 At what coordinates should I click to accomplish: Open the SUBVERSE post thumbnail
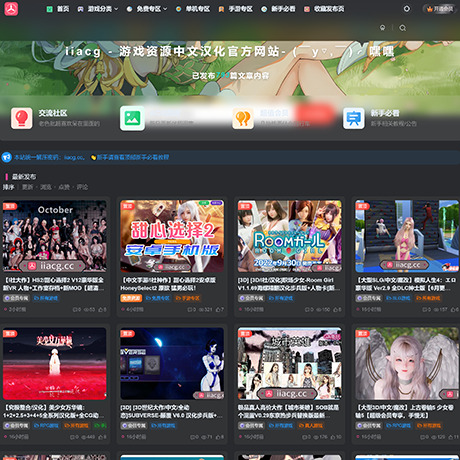172,363
